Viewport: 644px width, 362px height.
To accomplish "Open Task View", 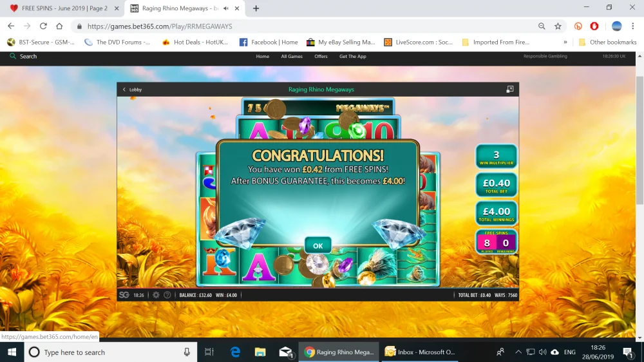I will click(x=209, y=352).
